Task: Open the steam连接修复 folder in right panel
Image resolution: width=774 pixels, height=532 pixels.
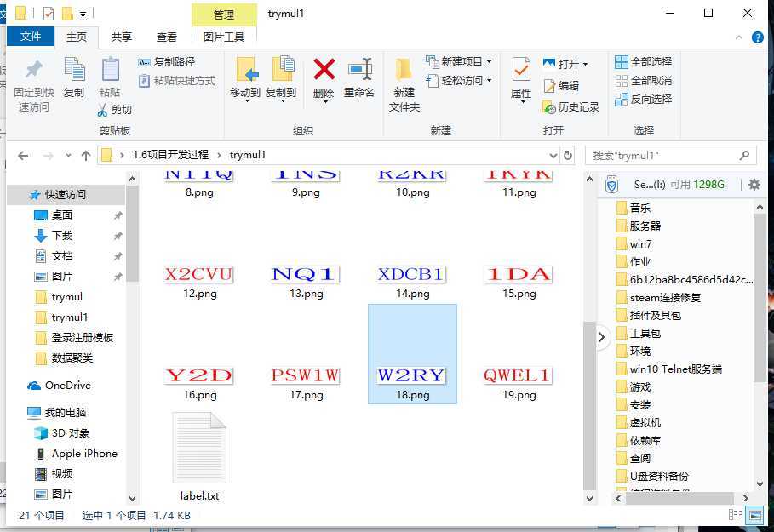Action: pos(665,298)
